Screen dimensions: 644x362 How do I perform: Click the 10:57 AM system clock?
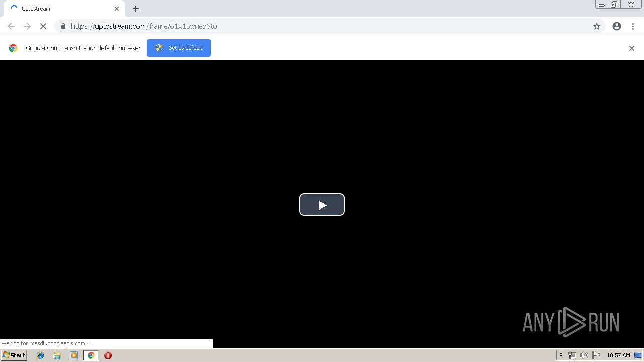click(x=618, y=355)
